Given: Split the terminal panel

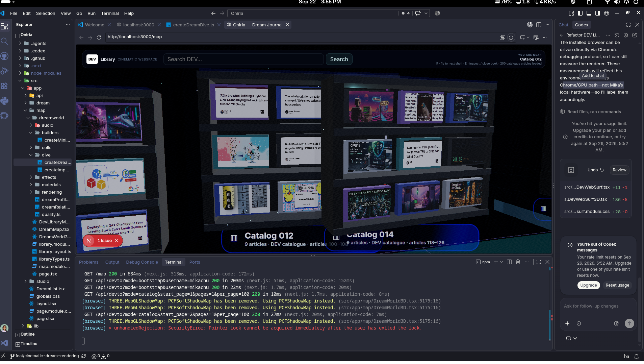Looking at the screenshot, I should point(509,262).
